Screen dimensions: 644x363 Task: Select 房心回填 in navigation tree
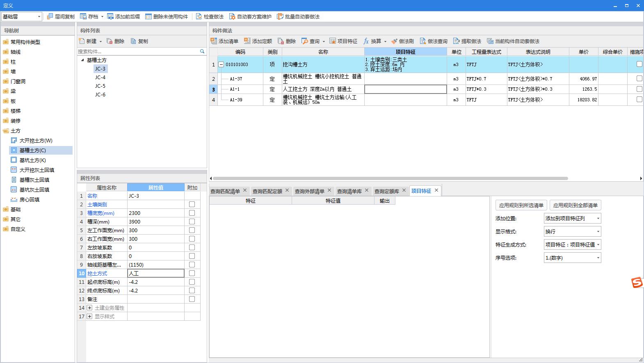coord(30,199)
